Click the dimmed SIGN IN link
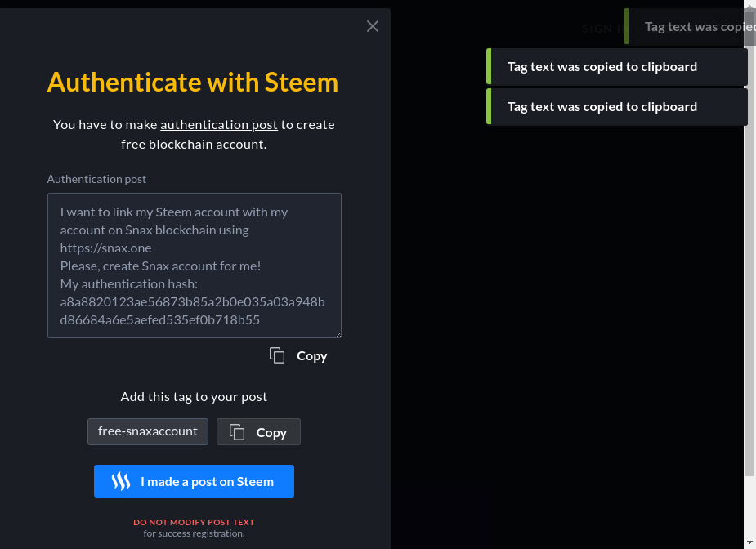Viewport: 756px width, 549px height. [597, 28]
